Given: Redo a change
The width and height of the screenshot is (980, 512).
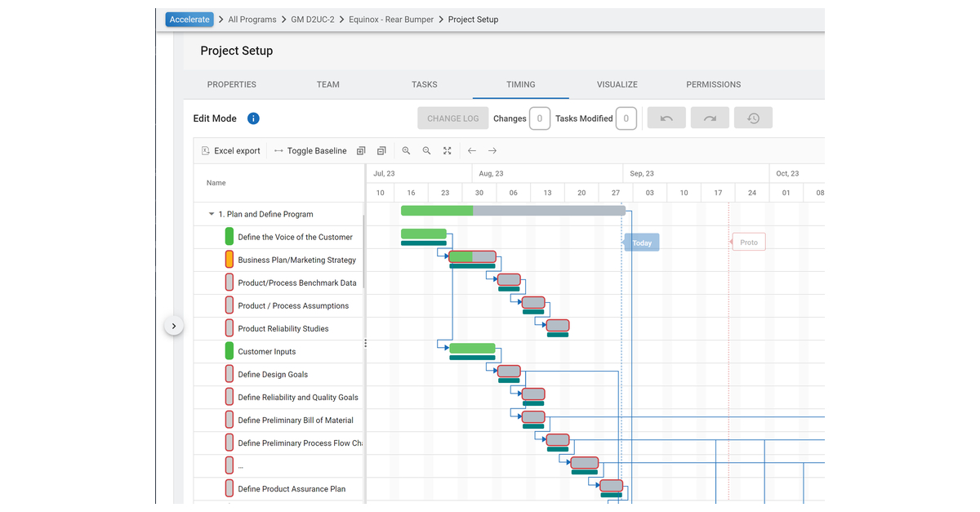Looking at the screenshot, I should click(x=710, y=118).
